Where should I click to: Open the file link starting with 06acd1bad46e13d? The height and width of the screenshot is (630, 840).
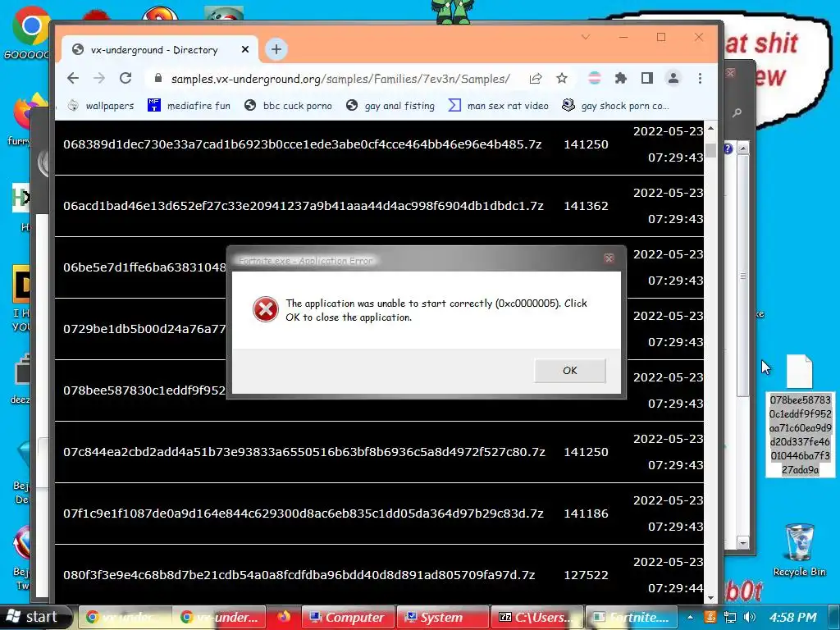[x=304, y=206]
